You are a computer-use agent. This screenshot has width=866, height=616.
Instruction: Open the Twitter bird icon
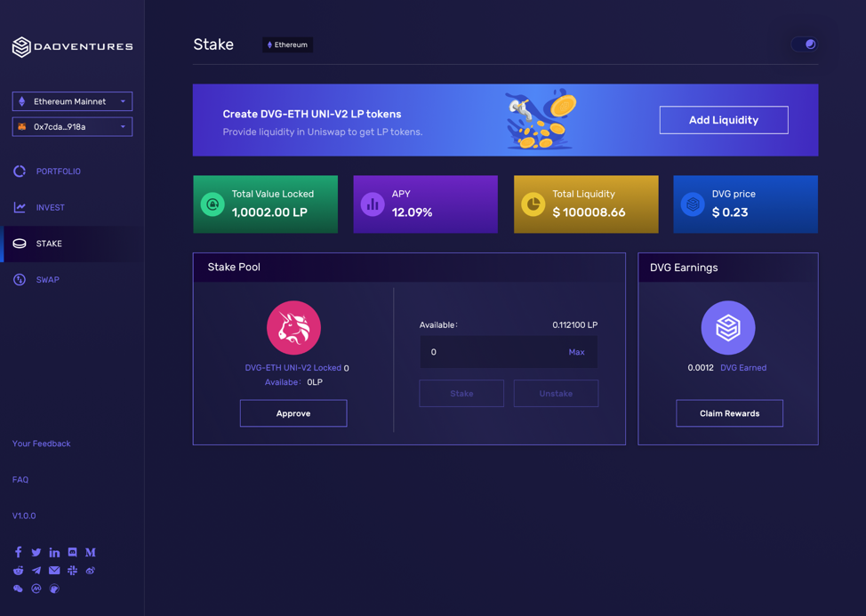coord(36,553)
